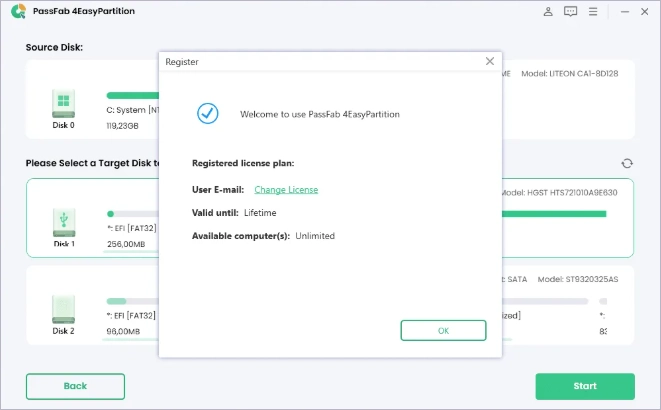Minimize the PassFab main window
This screenshot has width=661, height=410.
coord(625,12)
